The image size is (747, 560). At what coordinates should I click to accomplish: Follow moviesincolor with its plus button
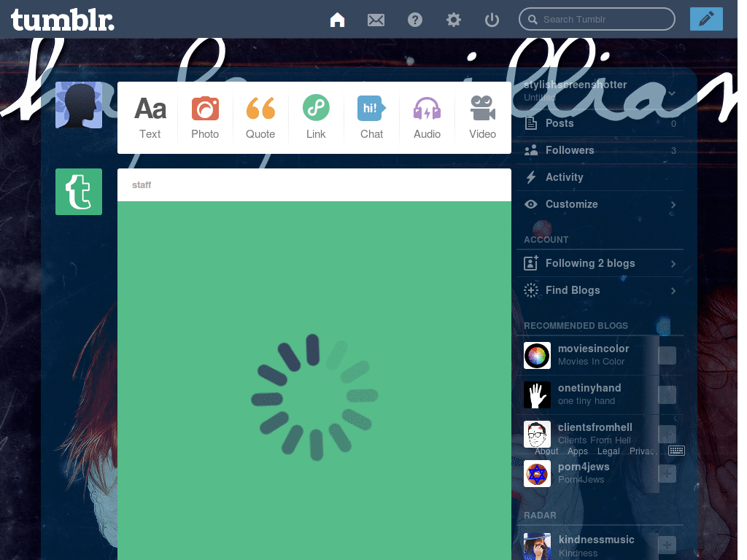(x=667, y=355)
